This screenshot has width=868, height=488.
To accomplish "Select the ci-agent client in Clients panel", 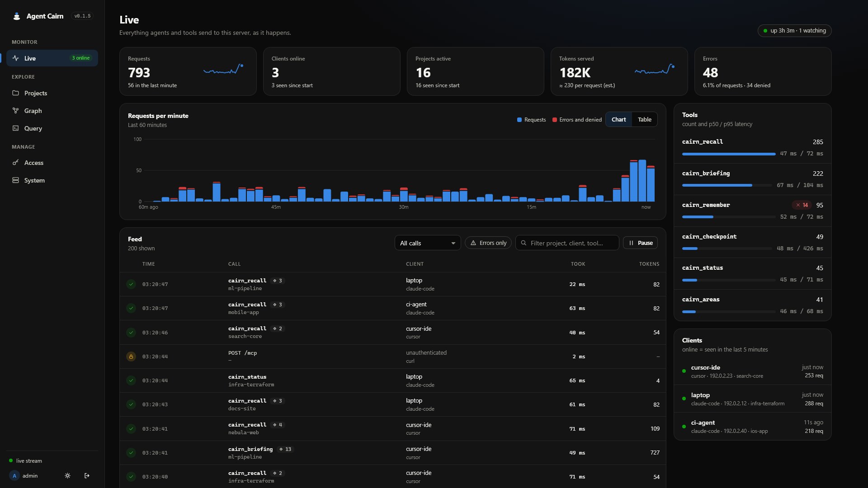I will [752, 427].
